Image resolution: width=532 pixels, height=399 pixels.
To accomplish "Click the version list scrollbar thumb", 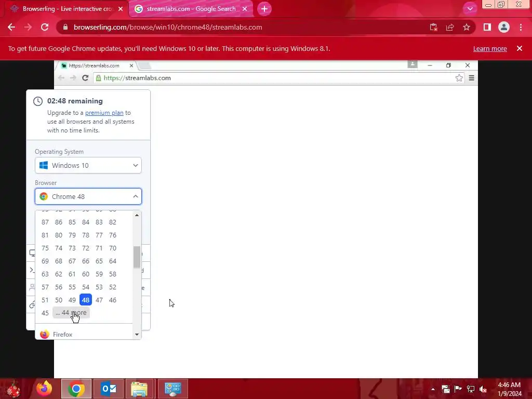I will point(137,257).
